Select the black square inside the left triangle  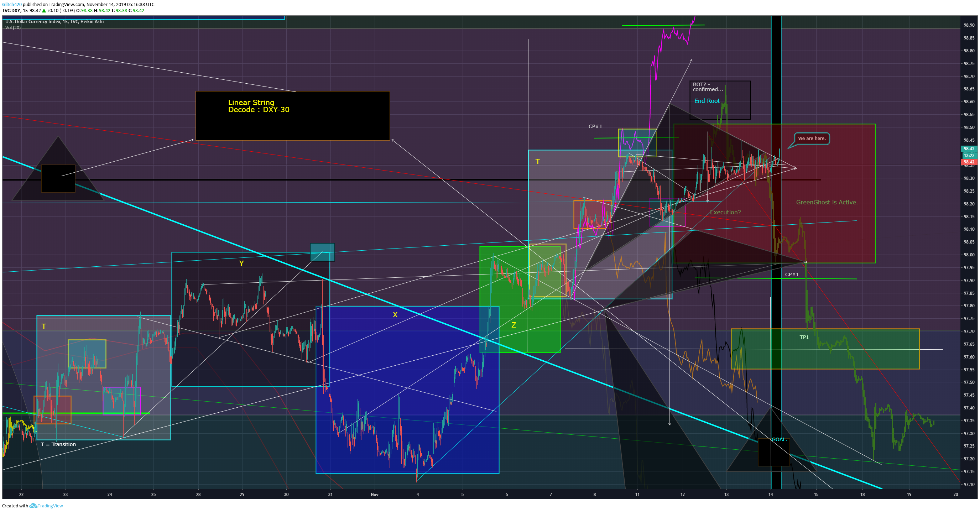click(x=58, y=178)
